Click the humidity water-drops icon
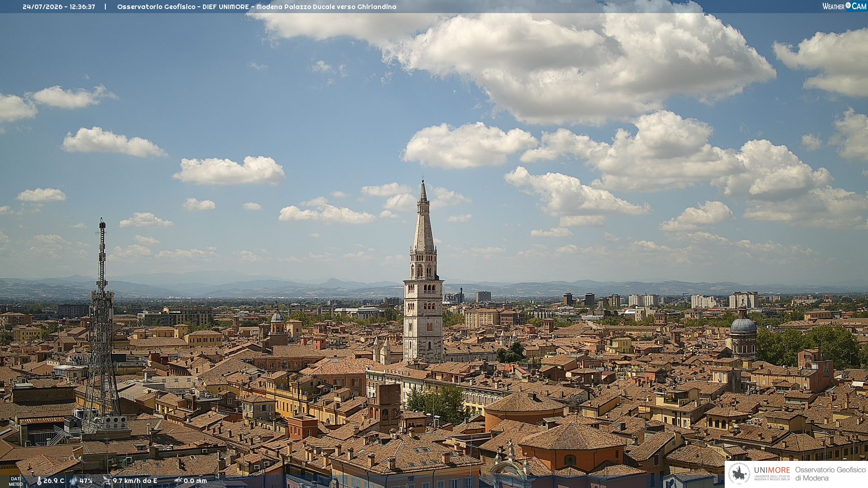868x488 pixels. coord(74,481)
